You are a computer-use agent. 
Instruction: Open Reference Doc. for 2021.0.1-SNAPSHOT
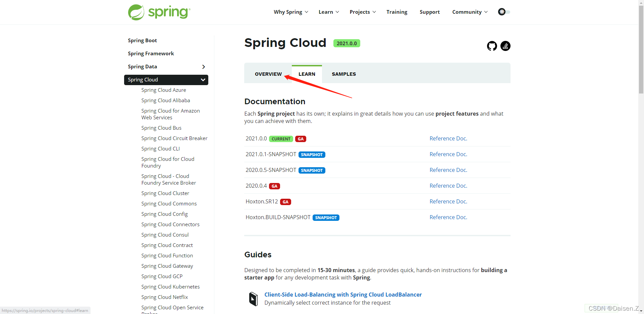click(448, 154)
